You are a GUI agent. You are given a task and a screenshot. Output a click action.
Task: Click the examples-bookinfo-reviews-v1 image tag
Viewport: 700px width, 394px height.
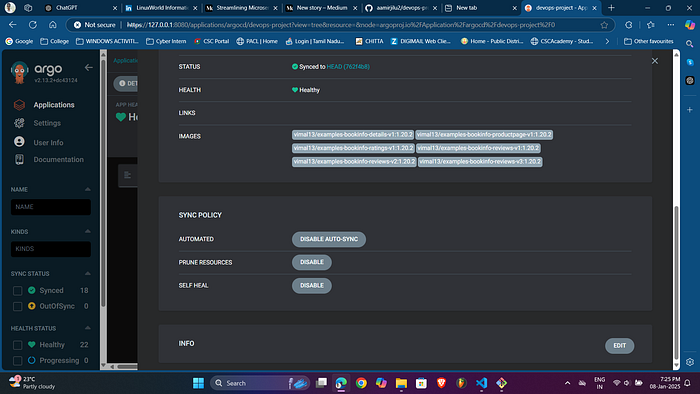click(x=478, y=148)
